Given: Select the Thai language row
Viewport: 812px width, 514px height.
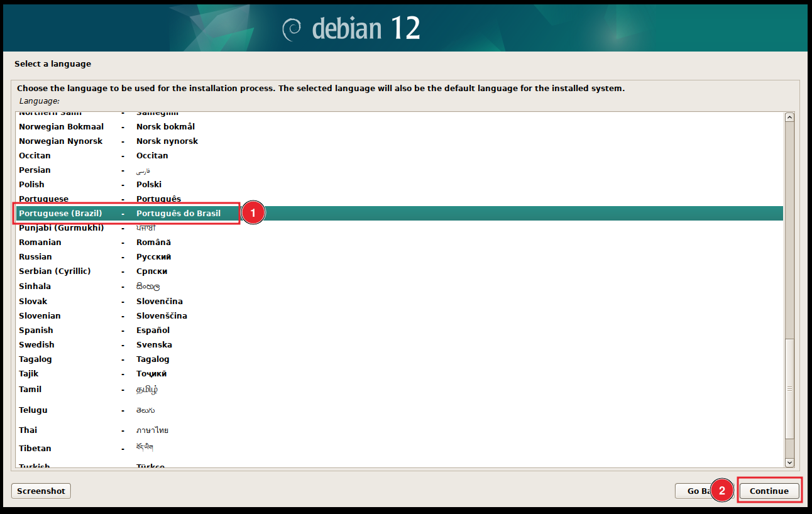Looking at the screenshot, I should point(400,430).
